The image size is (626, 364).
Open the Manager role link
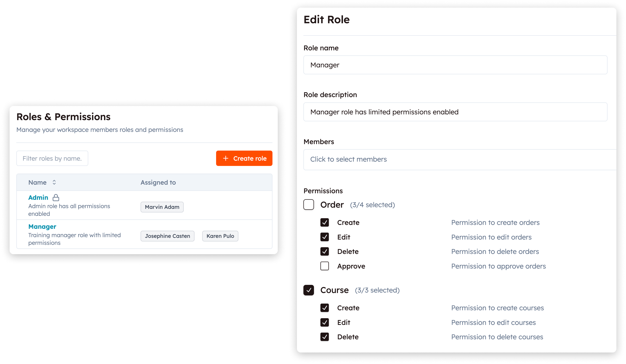click(42, 226)
